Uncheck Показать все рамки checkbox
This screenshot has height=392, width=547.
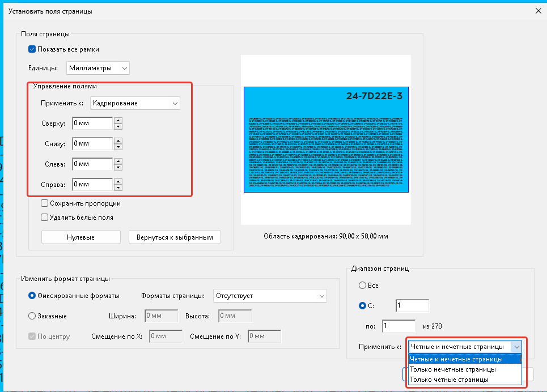click(32, 49)
